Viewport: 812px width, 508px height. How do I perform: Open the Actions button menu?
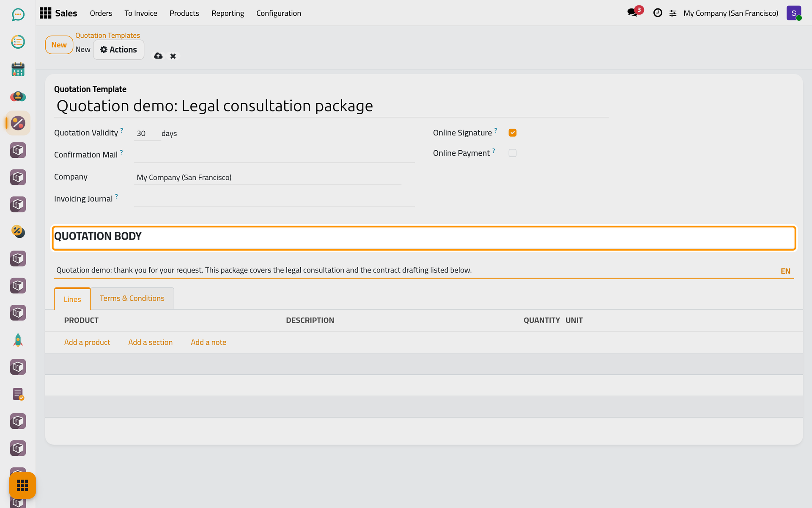click(x=118, y=50)
